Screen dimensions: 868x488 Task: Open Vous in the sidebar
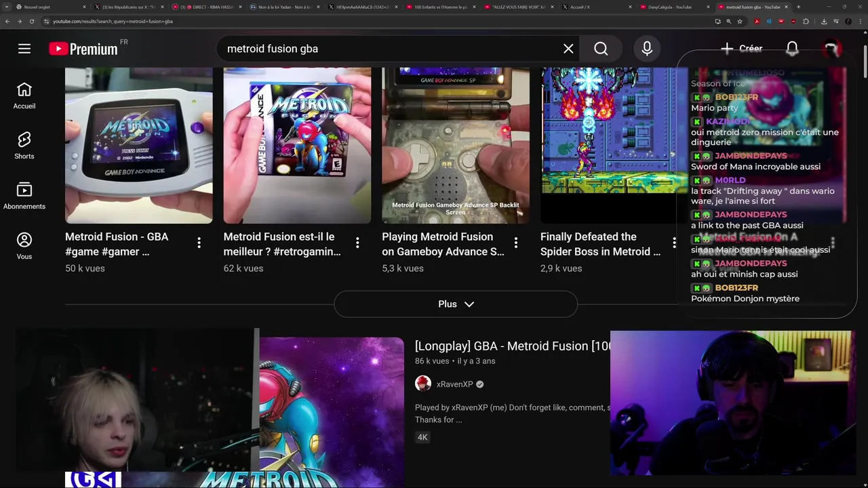[24, 246]
